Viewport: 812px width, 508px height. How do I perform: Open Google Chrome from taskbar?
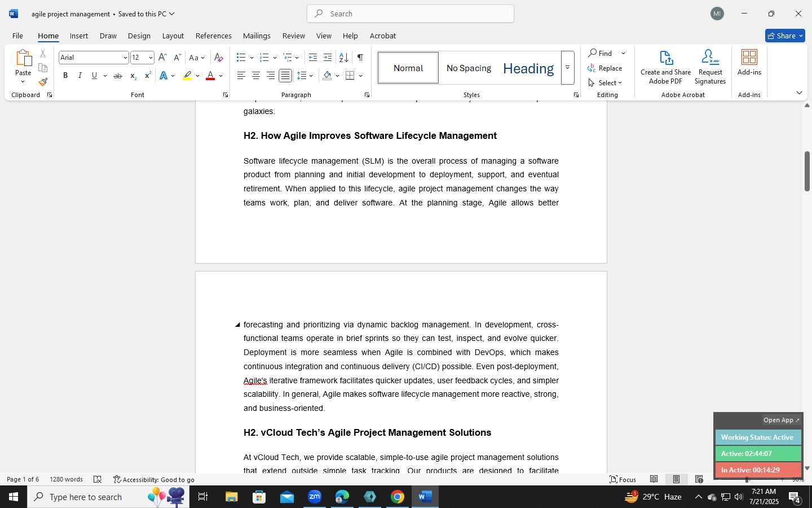[x=398, y=497]
